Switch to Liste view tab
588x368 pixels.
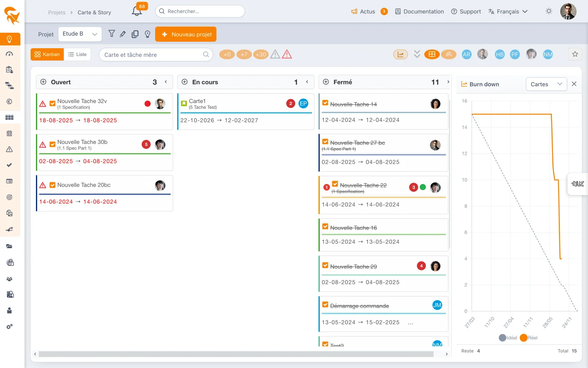coord(77,54)
